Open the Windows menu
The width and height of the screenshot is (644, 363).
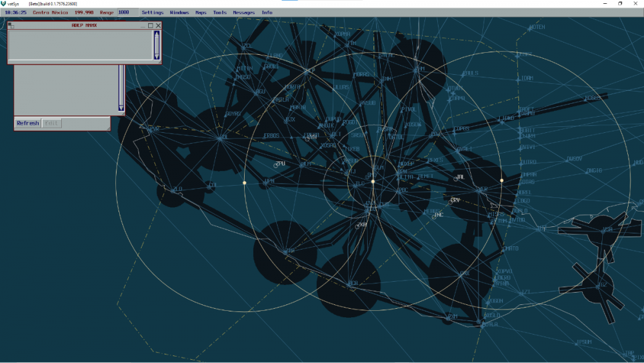pyautogui.click(x=180, y=12)
